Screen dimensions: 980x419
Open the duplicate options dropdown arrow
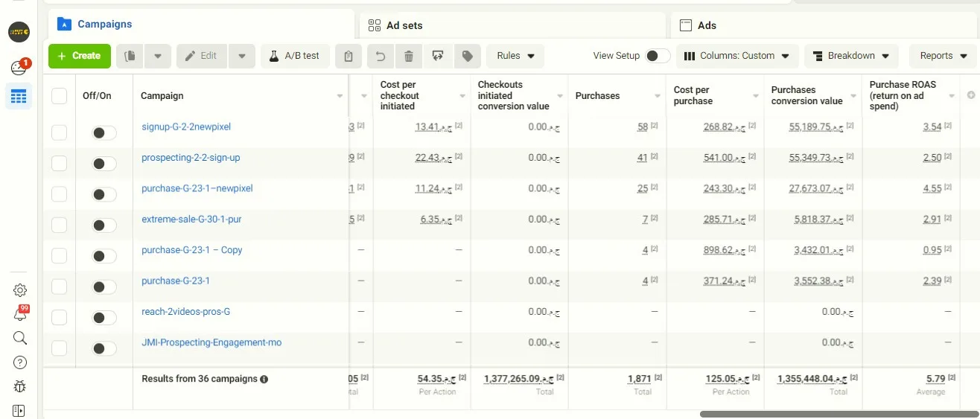[x=158, y=56]
